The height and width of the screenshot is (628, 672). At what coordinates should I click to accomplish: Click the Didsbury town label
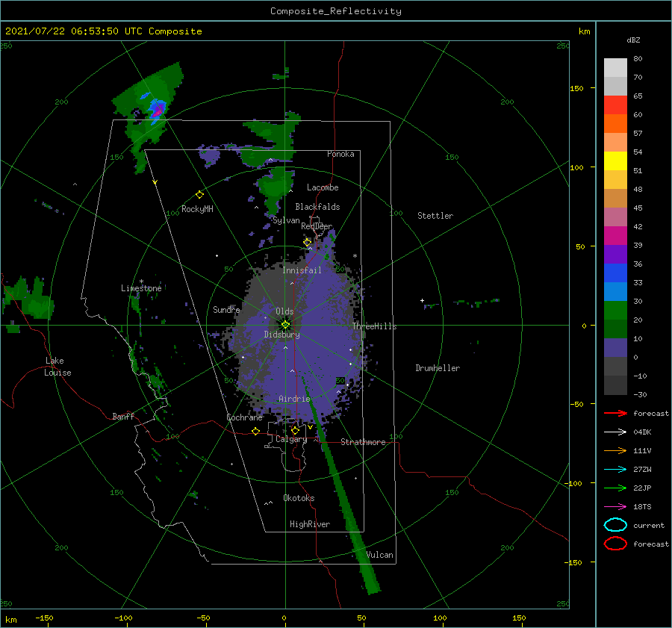(x=282, y=335)
